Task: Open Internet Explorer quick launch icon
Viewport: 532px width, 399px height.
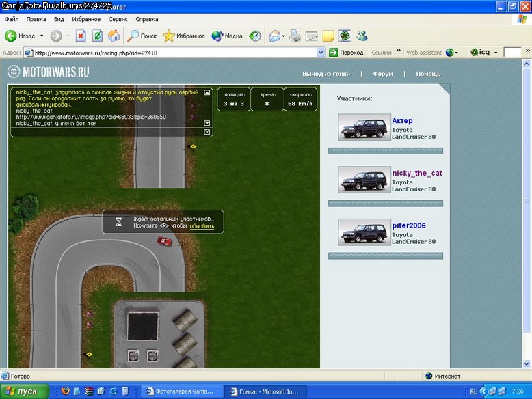Action: pos(113,391)
